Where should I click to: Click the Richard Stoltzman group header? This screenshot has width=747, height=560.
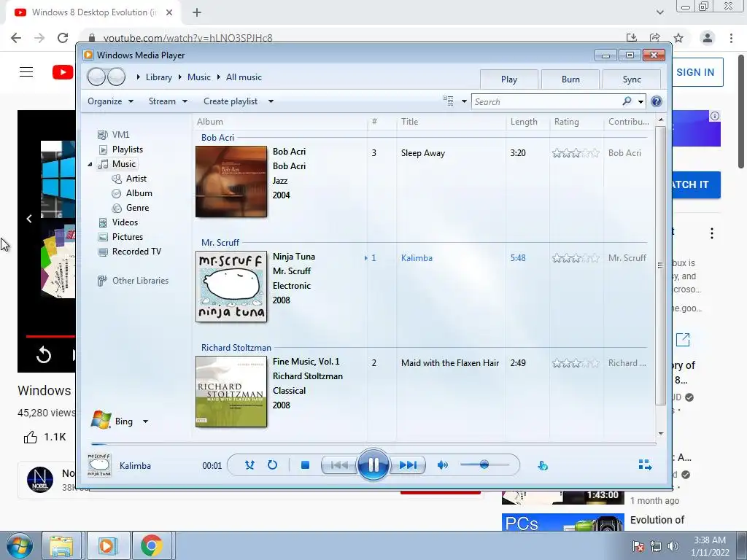coord(236,348)
